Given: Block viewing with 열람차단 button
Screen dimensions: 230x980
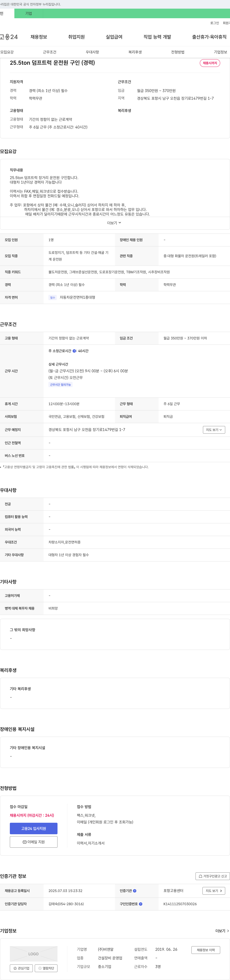Looking at the screenshot, I should click(46, 968).
